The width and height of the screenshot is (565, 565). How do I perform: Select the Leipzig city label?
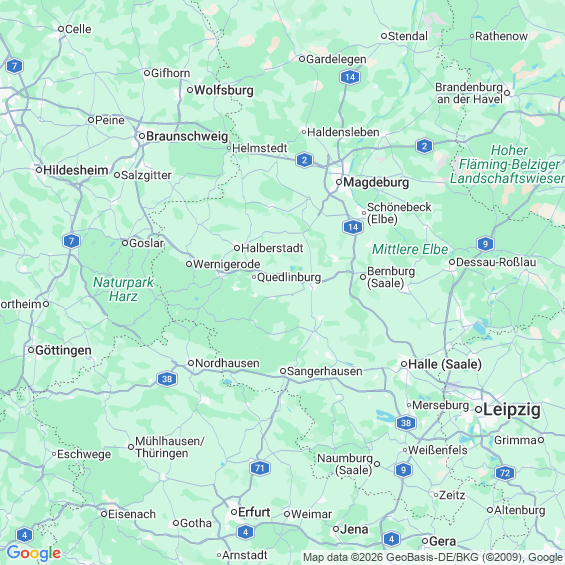point(512,410)
